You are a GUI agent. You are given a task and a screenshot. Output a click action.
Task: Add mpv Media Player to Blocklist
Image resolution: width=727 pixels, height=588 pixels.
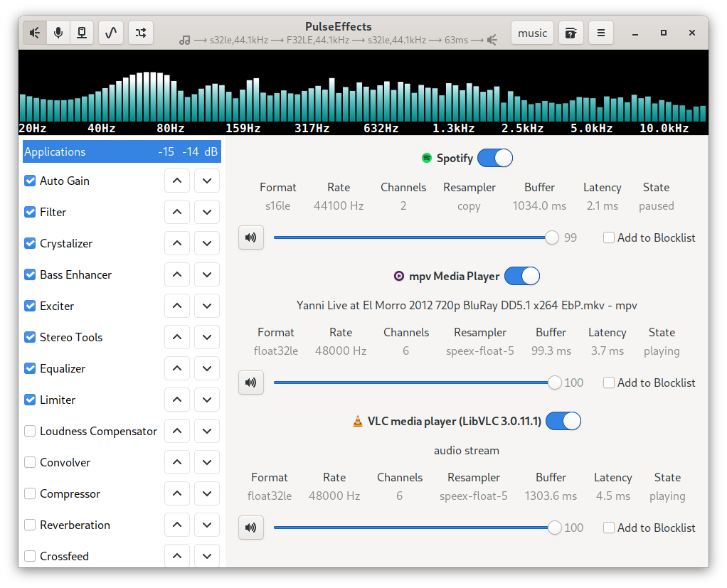click(x=609, y=383)
